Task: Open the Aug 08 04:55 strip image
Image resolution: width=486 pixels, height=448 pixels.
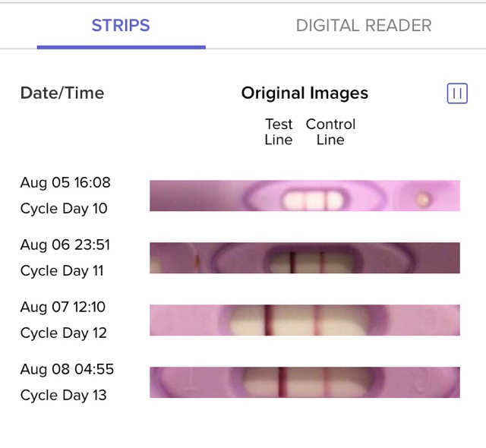Action: 305,382
